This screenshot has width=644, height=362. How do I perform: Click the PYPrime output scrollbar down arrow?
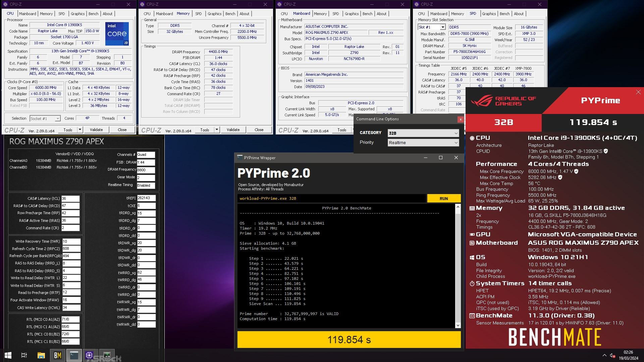pos(458,325)
